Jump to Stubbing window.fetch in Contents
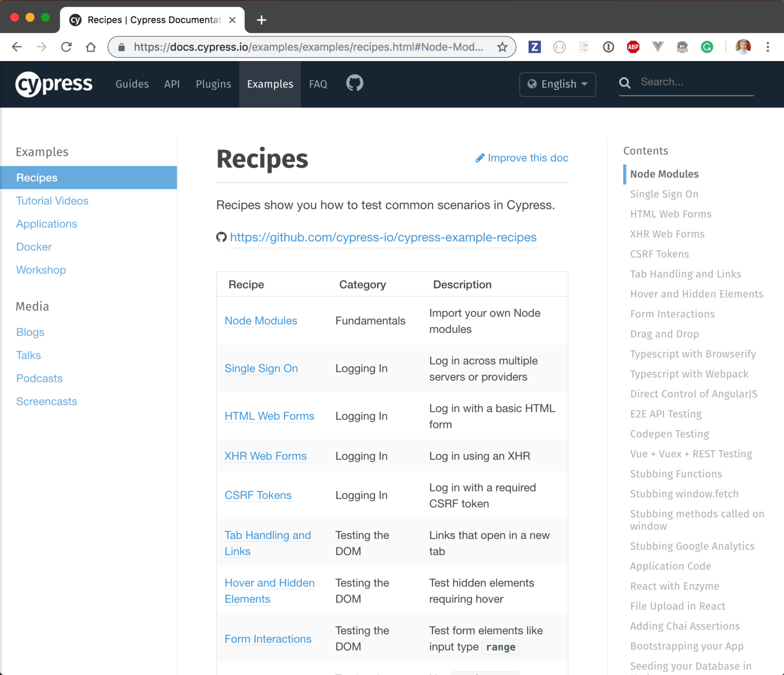Screen dimensions: 784x675 pyautogui.click(x=684, y=494)
